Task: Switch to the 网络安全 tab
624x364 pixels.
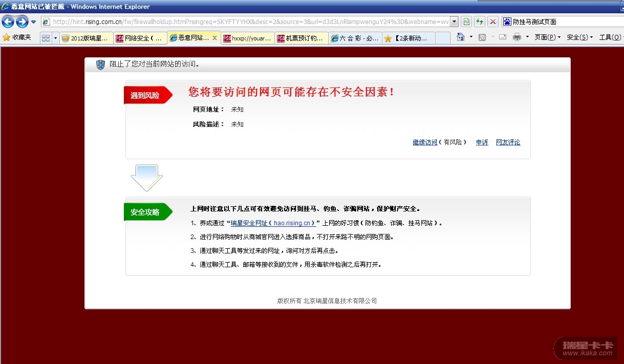Action: [140, 38]
